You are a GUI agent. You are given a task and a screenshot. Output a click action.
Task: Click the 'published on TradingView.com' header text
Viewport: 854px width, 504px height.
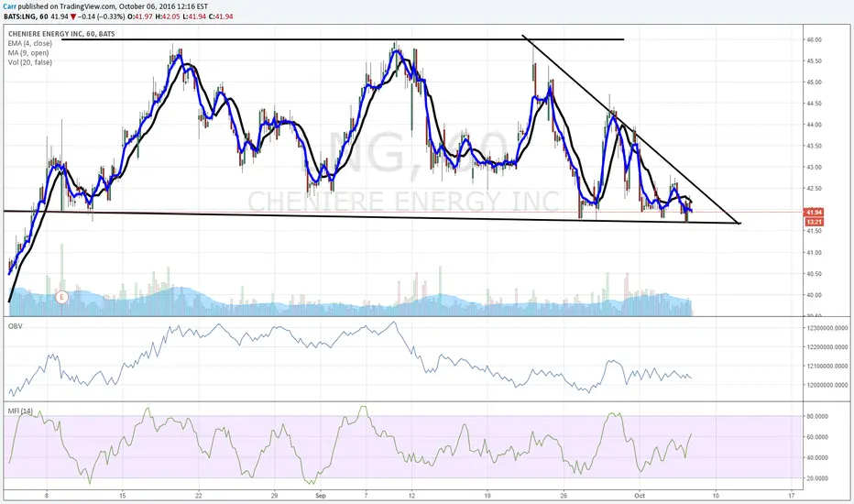pyautogui.click(x=67, y=6)
